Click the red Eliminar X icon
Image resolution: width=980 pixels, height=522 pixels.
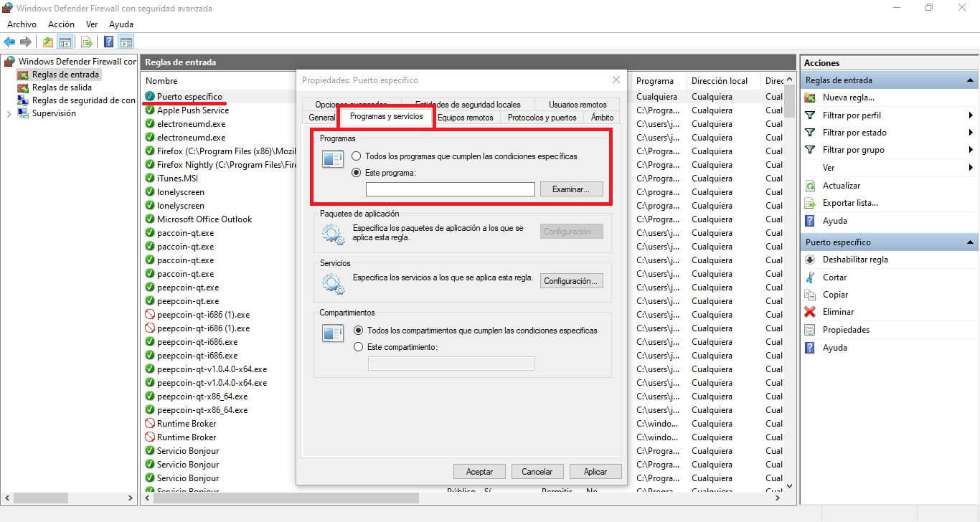tap(810, 312)
